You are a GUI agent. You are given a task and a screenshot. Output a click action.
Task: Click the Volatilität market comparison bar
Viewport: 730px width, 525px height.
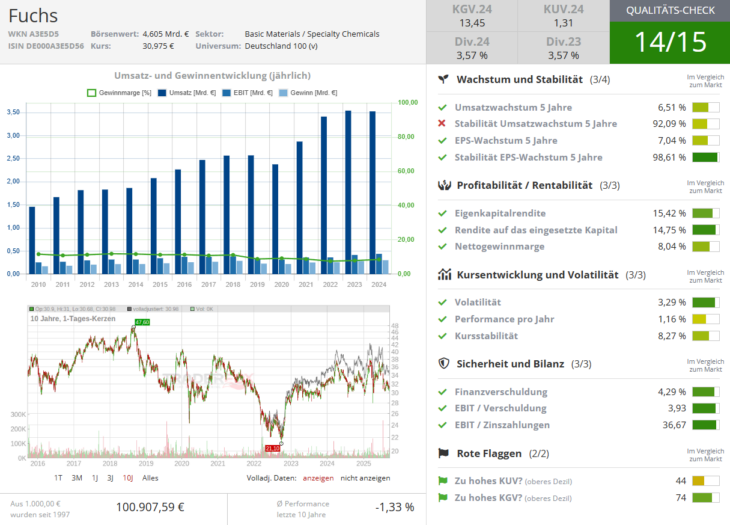[x=706, y=303]
